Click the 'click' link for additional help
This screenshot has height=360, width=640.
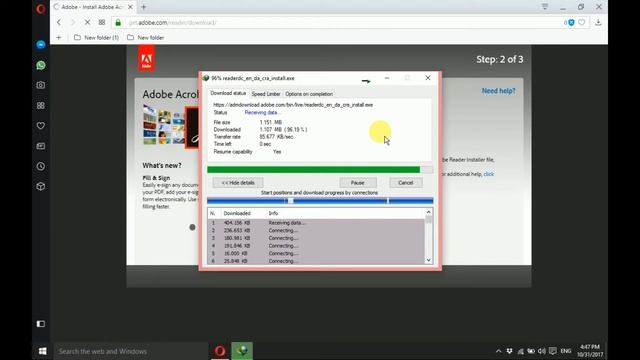click(489, 174)
